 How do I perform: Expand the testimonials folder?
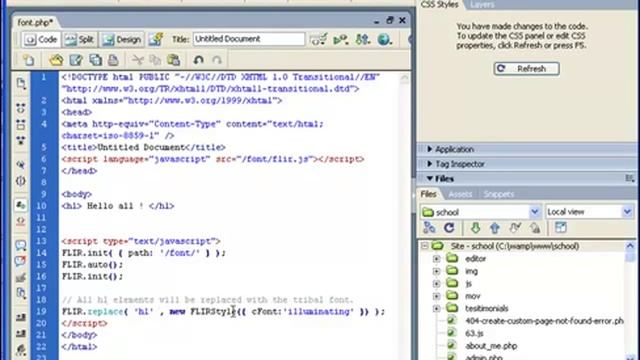coord(436,309)
